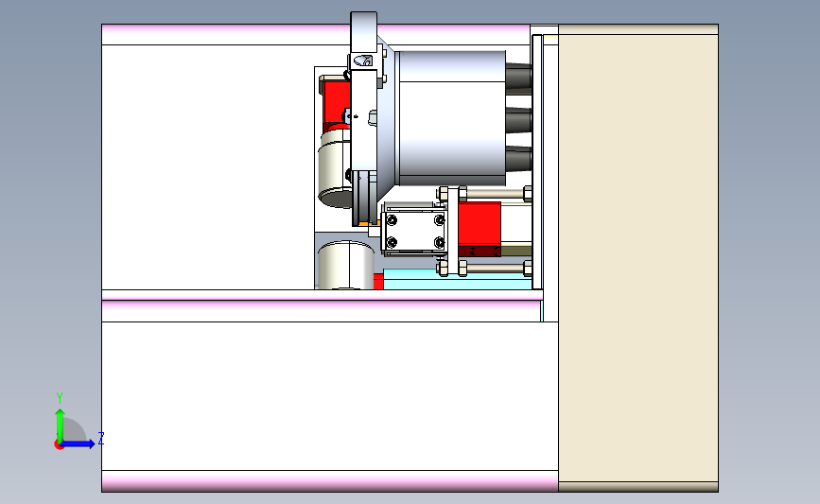Pick the cyan base plate
The width and height of the screenshot is (820, 504).
458,279
